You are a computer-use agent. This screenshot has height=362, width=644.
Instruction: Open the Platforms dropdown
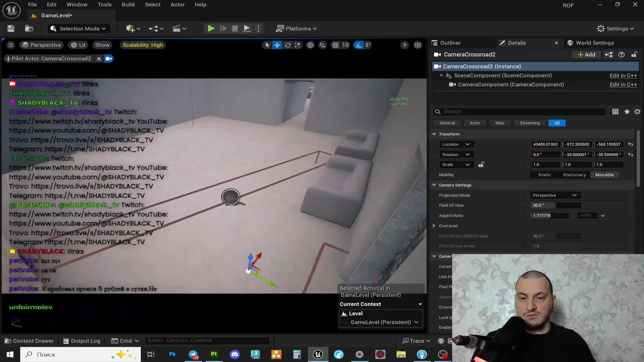point(297,29)
